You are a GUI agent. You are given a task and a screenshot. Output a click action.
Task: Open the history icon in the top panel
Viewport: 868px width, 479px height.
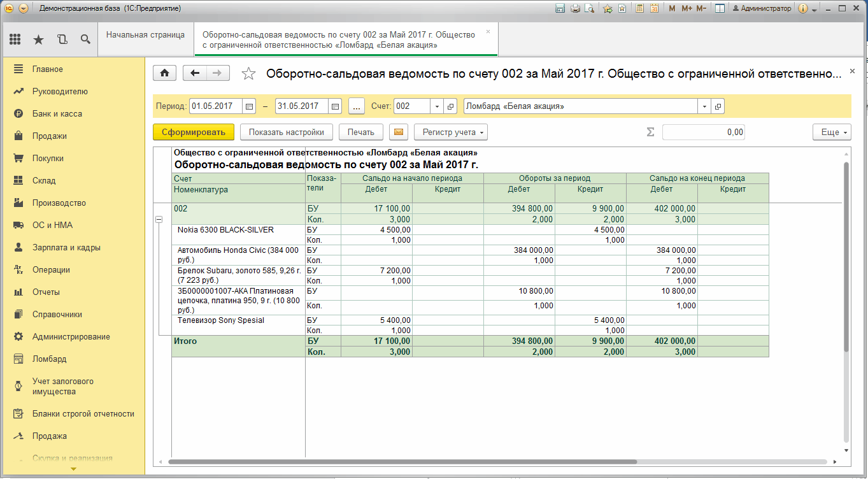click(x=62, y=39)
